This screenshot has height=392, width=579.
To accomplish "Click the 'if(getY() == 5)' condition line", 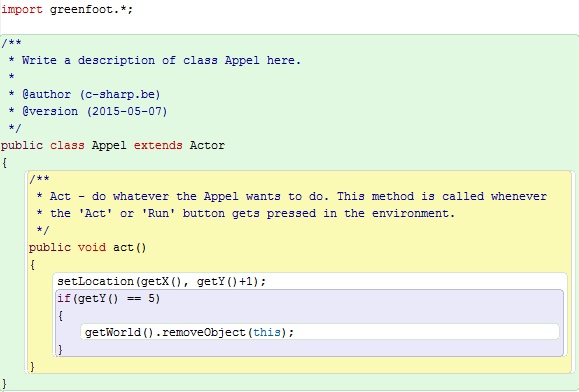I will click(x=109, y=299).
